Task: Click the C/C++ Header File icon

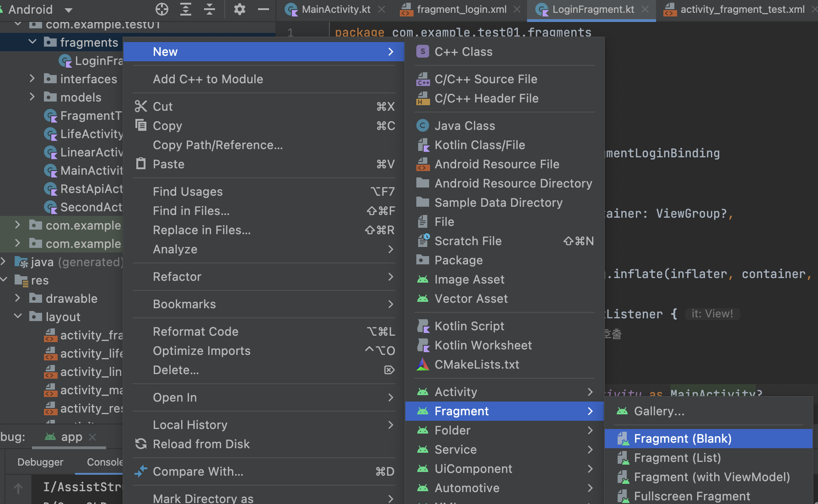Action: [x=423, y=98]
